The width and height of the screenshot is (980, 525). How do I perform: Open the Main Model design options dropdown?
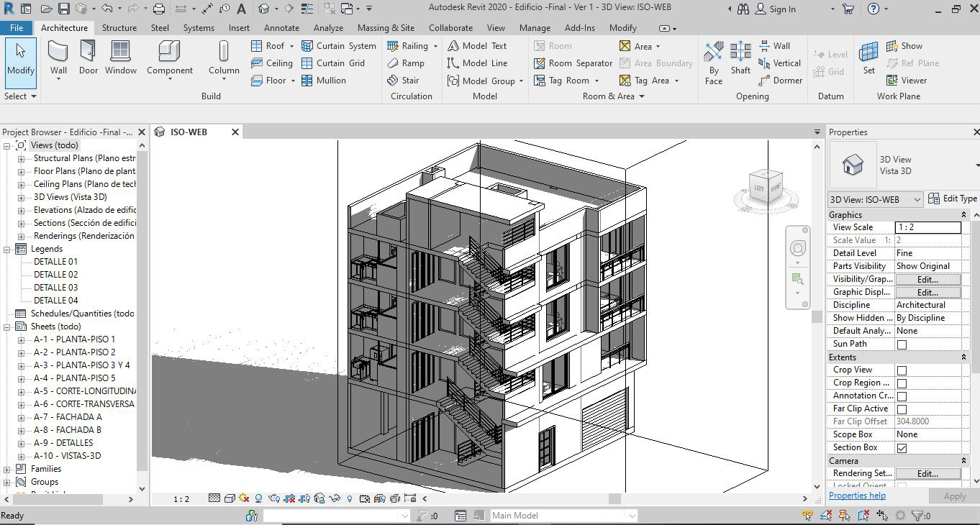[x=631, y=516]
